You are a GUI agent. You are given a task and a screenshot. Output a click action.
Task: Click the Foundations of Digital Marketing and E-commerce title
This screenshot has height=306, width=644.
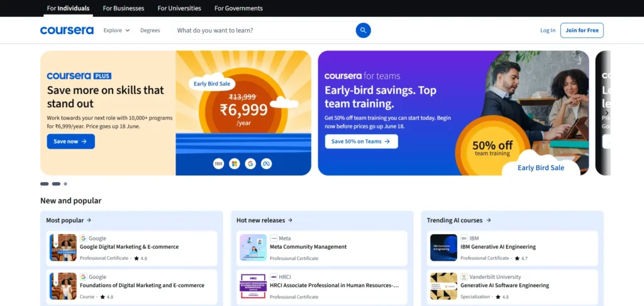142,285
